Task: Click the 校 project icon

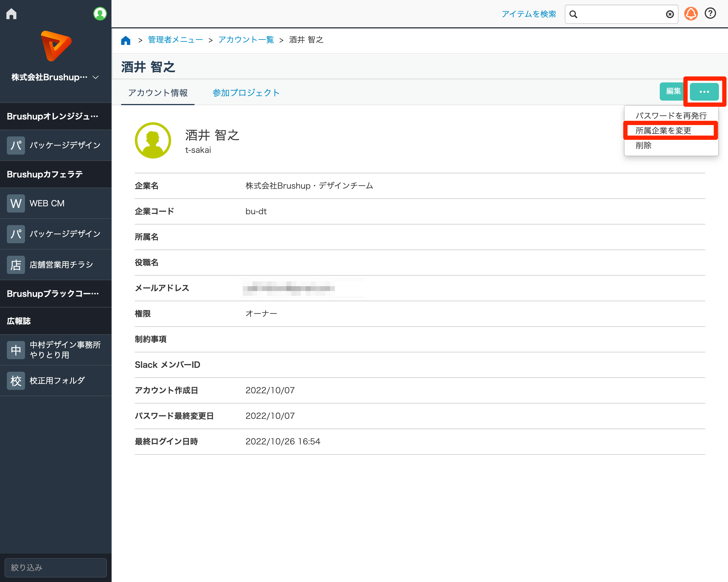Action: click(x=16, y=381)
